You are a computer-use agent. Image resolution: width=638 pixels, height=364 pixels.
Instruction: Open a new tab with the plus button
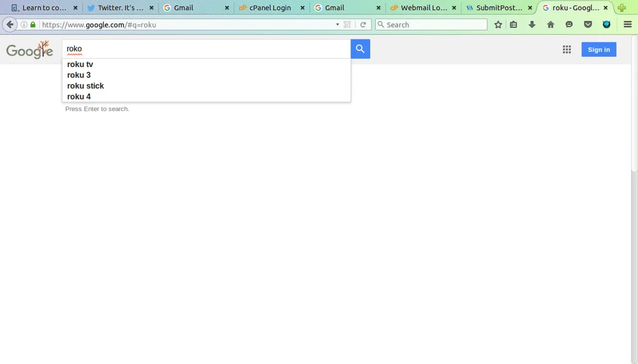coord(622,8)
